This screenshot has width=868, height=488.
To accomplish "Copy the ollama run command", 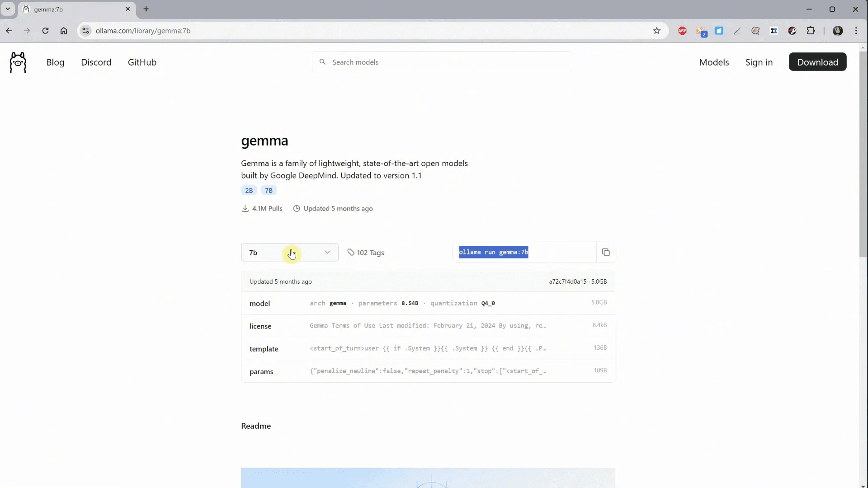I will (606, 253).
